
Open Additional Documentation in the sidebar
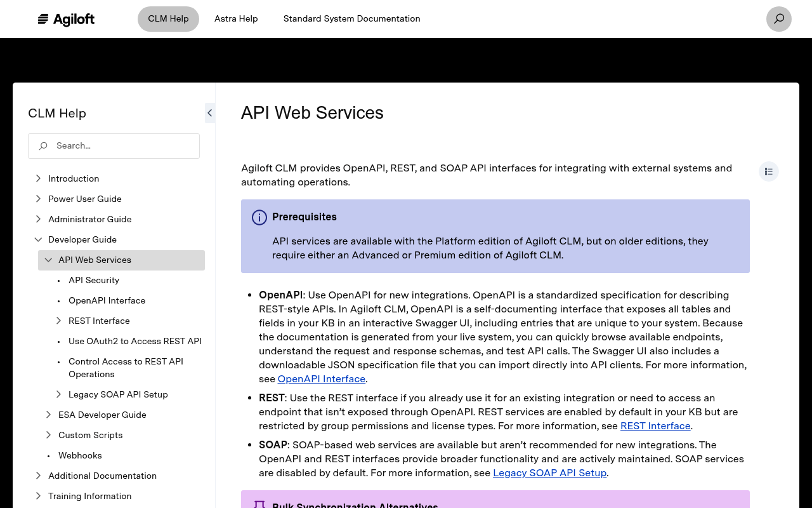coord(102,476)
